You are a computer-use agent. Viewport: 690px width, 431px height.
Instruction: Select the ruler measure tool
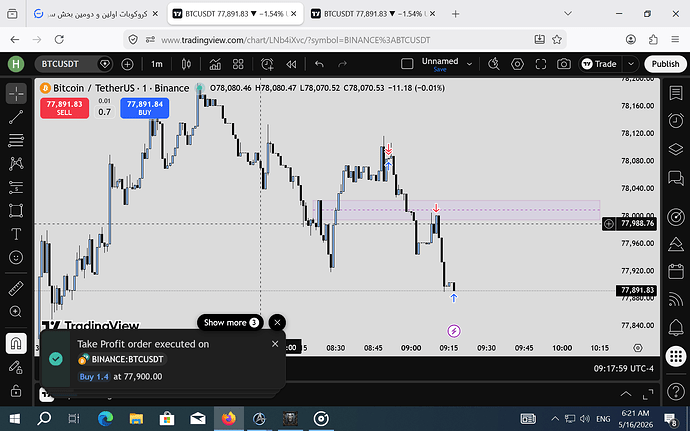pos(16,289)
